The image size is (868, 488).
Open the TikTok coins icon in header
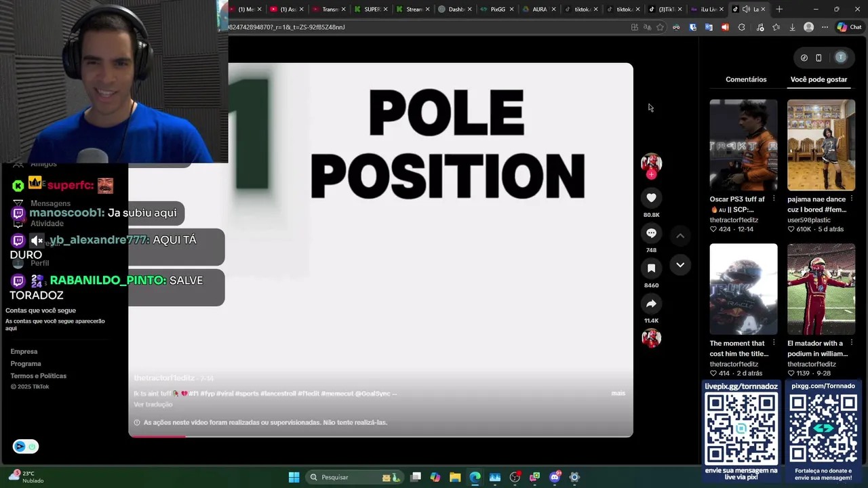click(x=804, y=58)
